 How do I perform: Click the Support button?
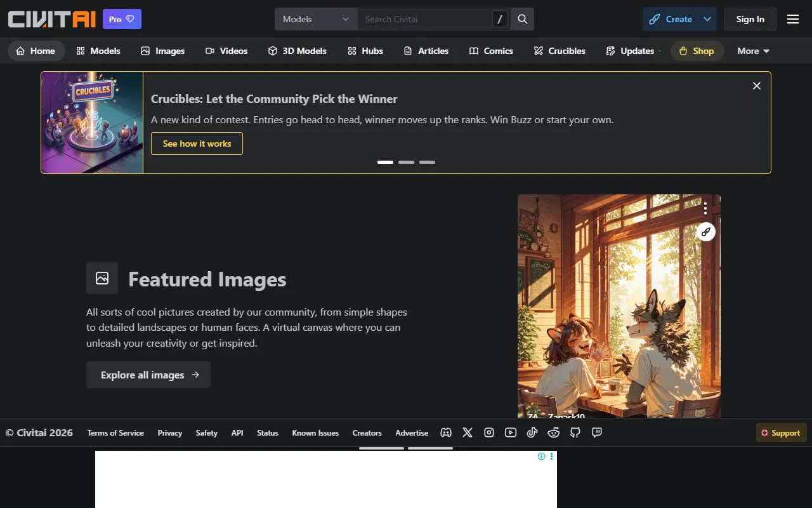(x=781, y=433)
